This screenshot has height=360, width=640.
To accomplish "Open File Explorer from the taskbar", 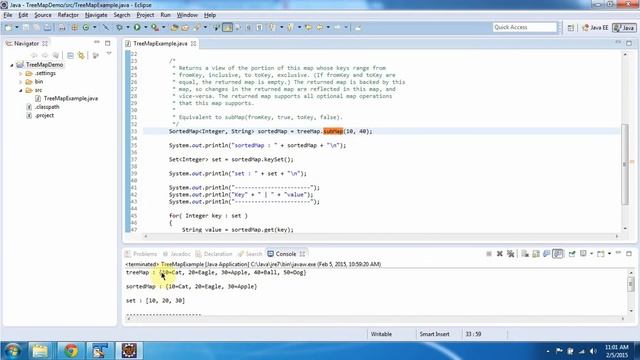I will click(x=40, y=351).
